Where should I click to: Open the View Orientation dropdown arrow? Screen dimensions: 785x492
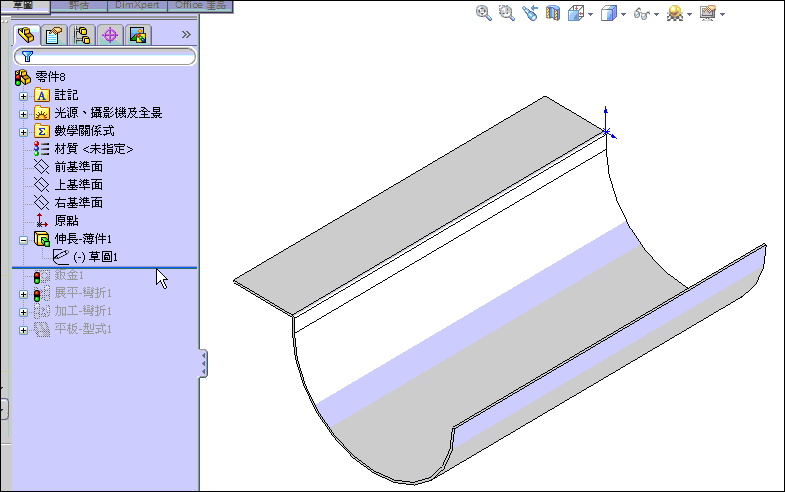click(590, 14)
